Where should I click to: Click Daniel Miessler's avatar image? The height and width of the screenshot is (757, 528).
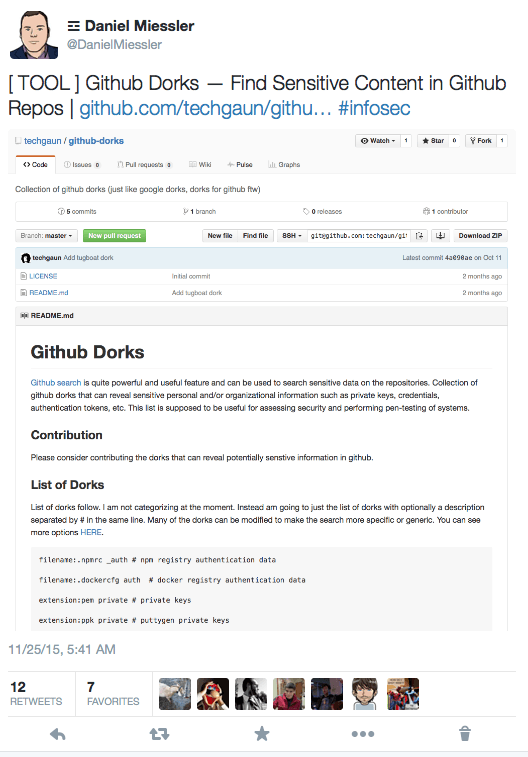(34, 35)
